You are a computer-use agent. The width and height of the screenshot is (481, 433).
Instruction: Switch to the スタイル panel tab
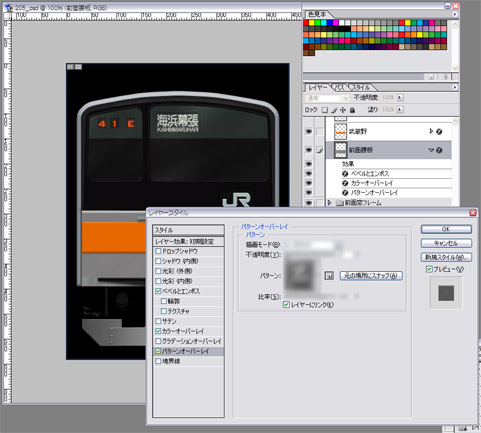361,87
